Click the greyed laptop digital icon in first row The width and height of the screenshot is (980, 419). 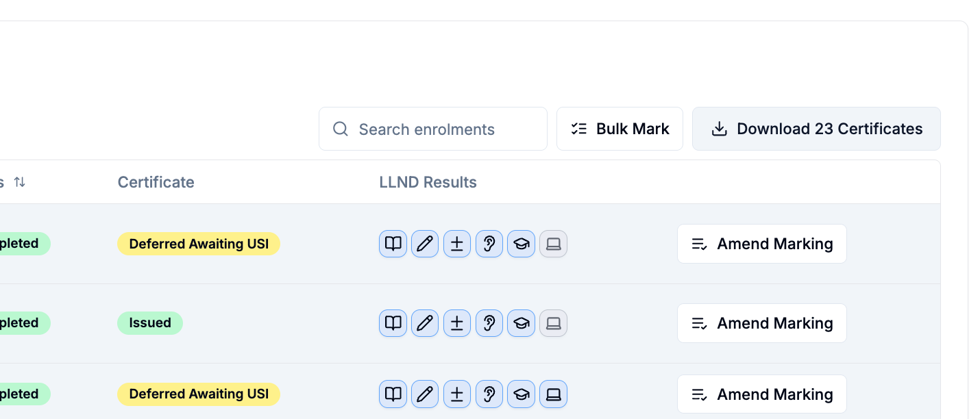pyautogui.click(x=553, y=244)
